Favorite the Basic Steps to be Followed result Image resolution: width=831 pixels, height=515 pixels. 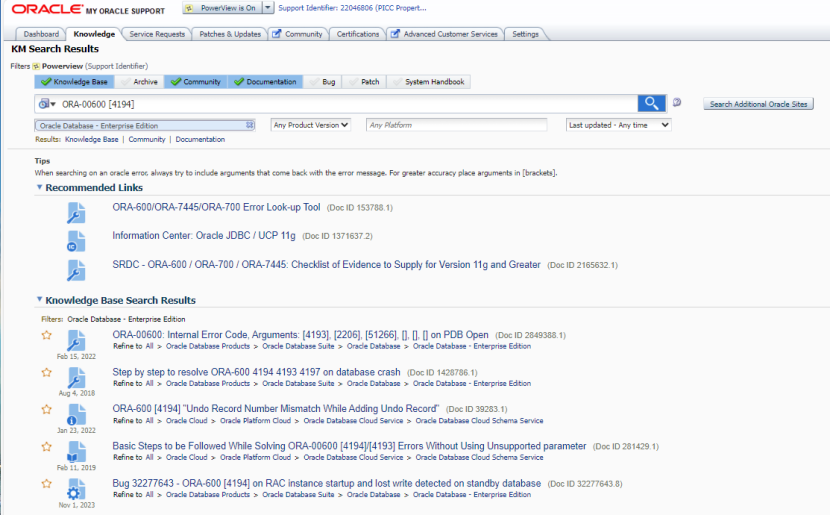(x=47, y=447)
